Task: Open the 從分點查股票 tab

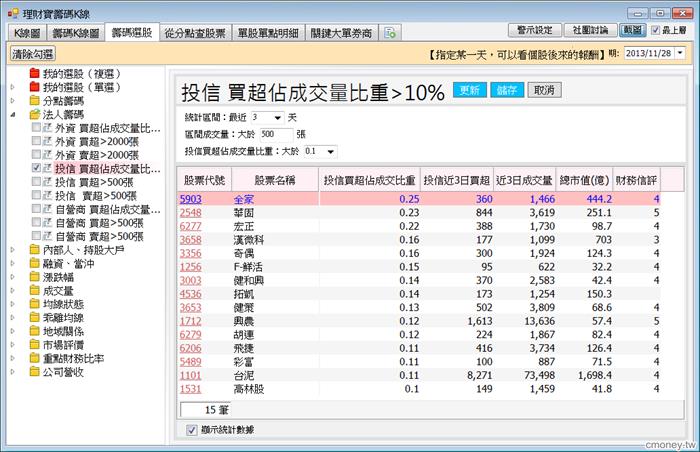Action: pos(195,33)
